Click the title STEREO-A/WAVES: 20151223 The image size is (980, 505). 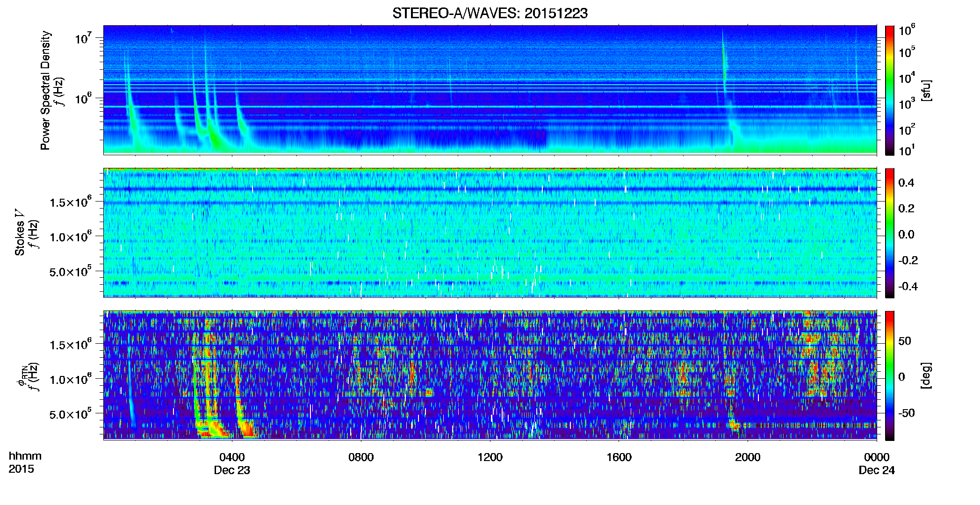490,13
